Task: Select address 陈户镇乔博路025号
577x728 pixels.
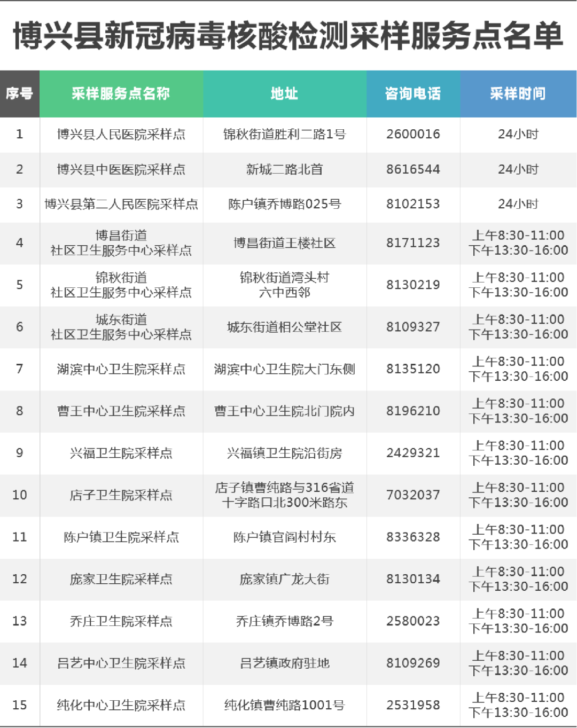Action: (284, 205)
